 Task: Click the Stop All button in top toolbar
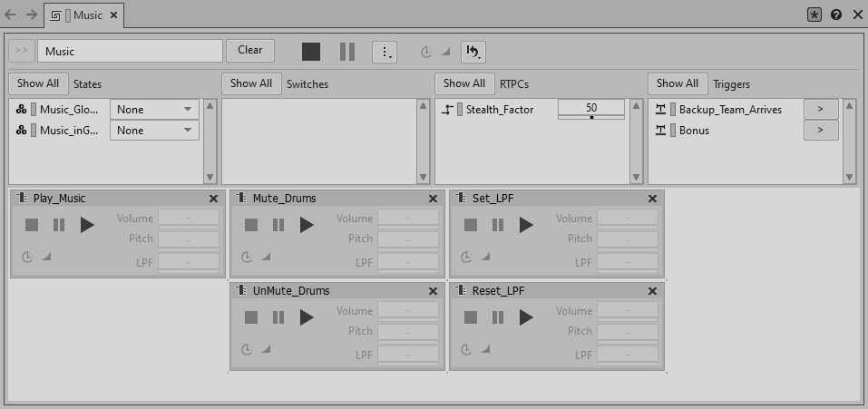pyautogui.click(x=311, y=52)
